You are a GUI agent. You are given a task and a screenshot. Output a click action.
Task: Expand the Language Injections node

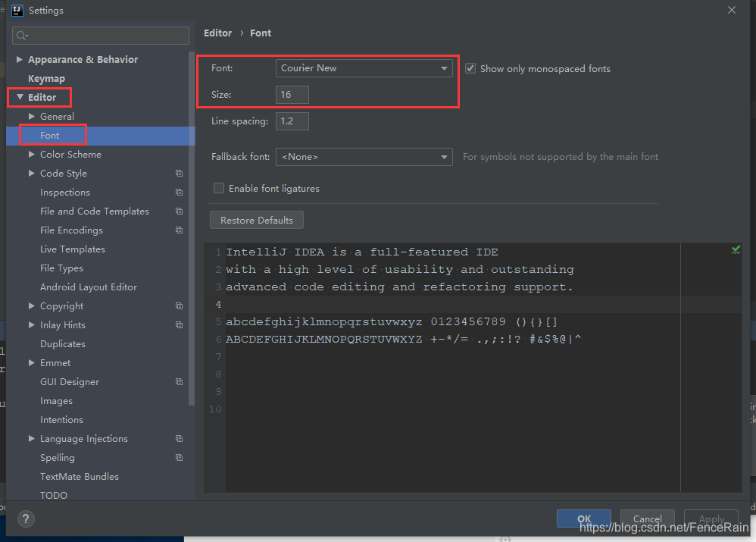coord(31,439)
